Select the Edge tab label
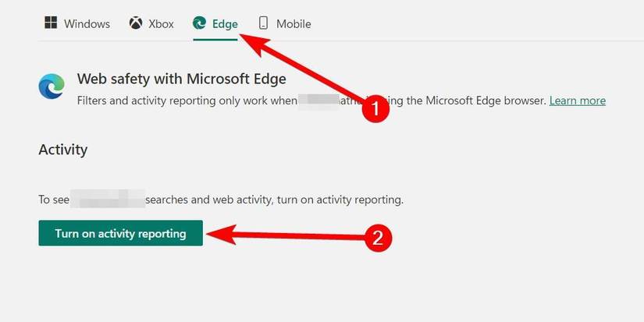The height and width of the screenshot is (322, 644). point(225,23)
